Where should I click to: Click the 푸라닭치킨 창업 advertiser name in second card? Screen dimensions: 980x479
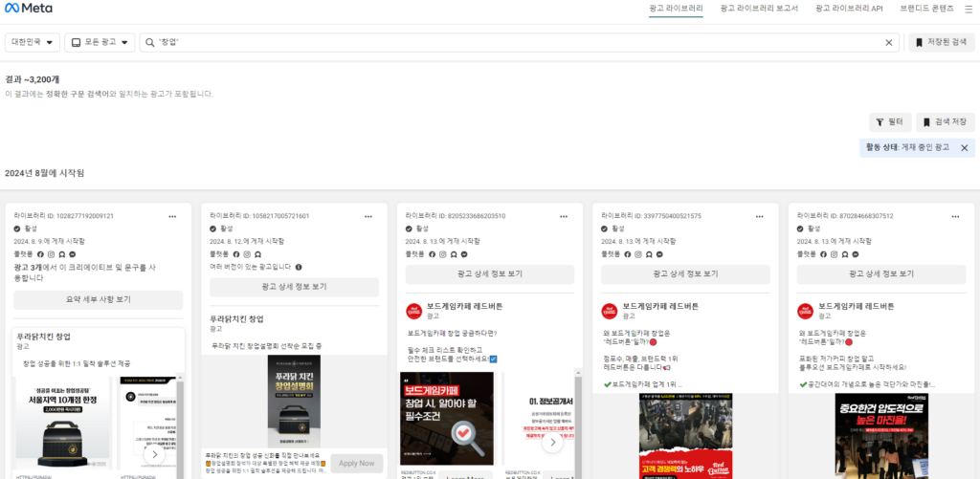point(237,318)
